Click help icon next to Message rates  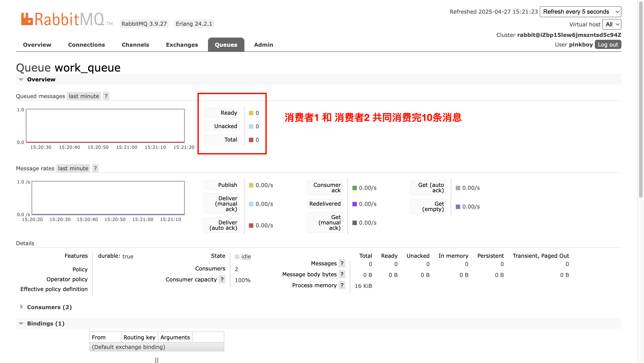[95, 168]
